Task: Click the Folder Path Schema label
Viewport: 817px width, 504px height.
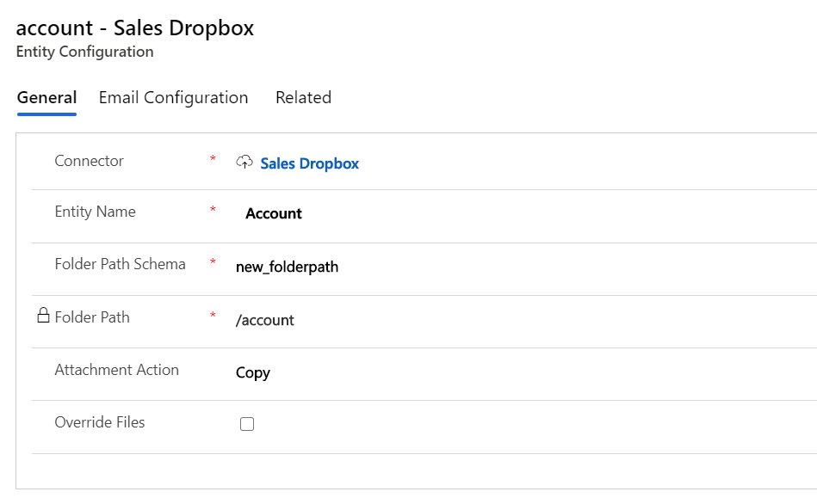Action: point(121,264)
